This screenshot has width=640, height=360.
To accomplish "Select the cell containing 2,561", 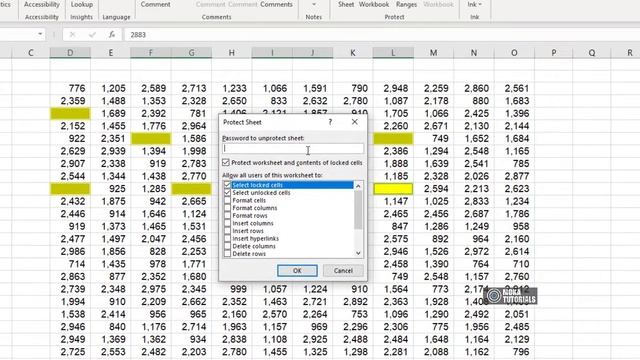I will tap(514, 88).
